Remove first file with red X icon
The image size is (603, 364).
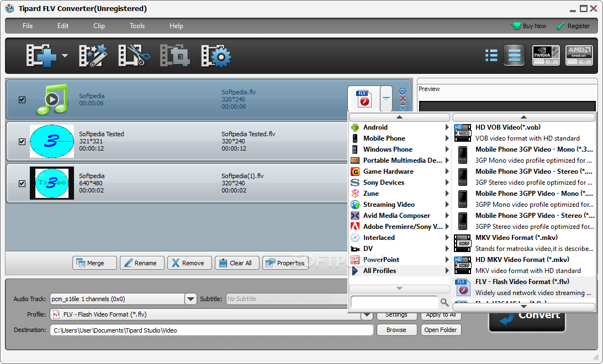pos(403,99)
